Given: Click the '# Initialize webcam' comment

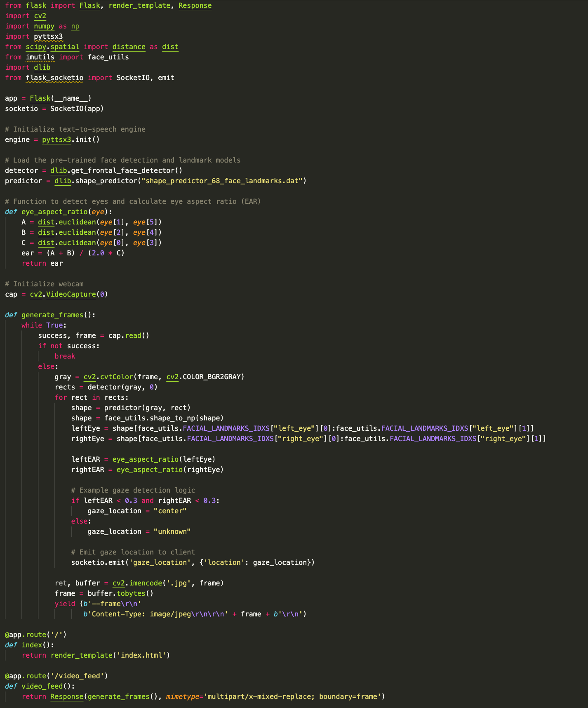Looking at the screenshot, I should (44, 284).
